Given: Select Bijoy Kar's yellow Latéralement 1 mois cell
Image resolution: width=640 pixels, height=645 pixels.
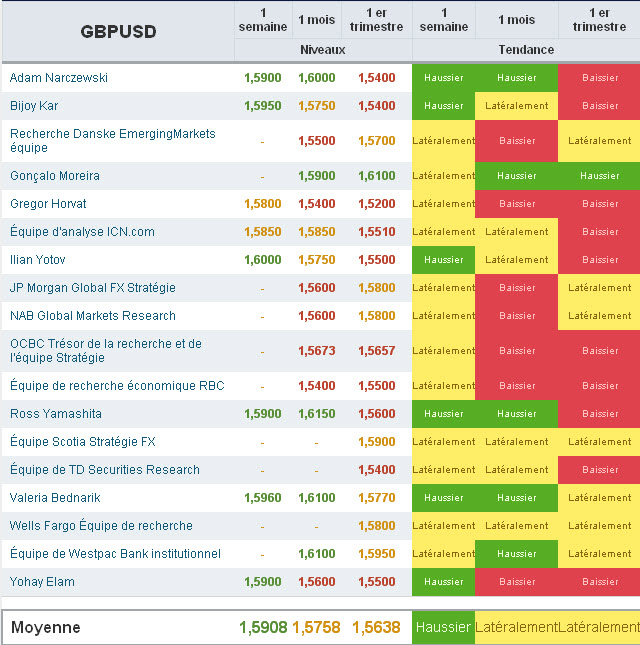Looking at the screenshot, I should click(517, 106).
